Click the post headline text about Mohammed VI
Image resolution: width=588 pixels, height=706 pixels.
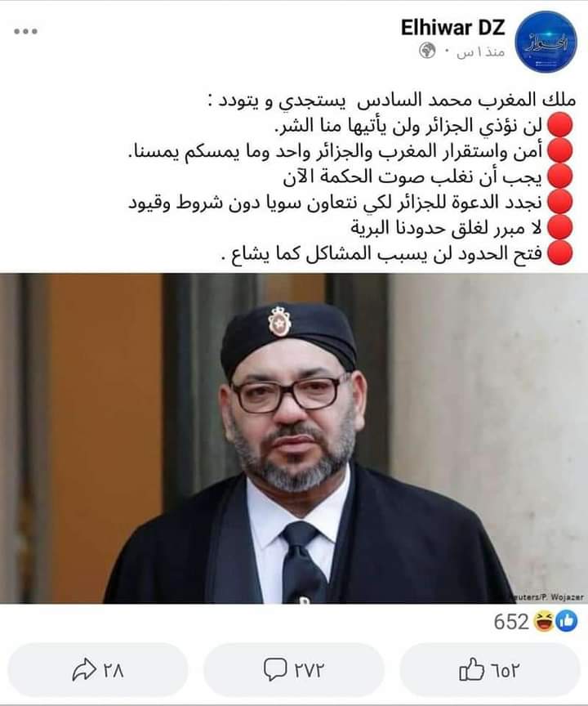click(393, 101)
